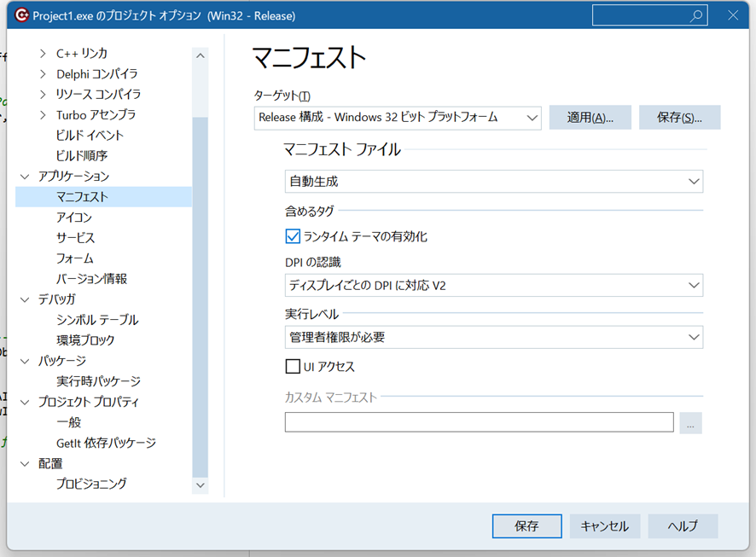Expand the Delphi コンパイラ node
Viewport: 756px width, 557px height.
click(43, 74)
